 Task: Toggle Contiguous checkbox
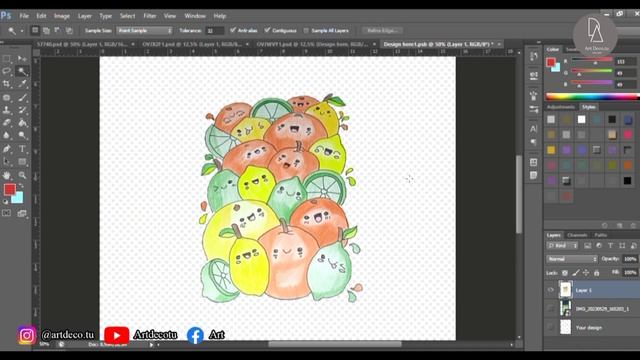point(267,30)
